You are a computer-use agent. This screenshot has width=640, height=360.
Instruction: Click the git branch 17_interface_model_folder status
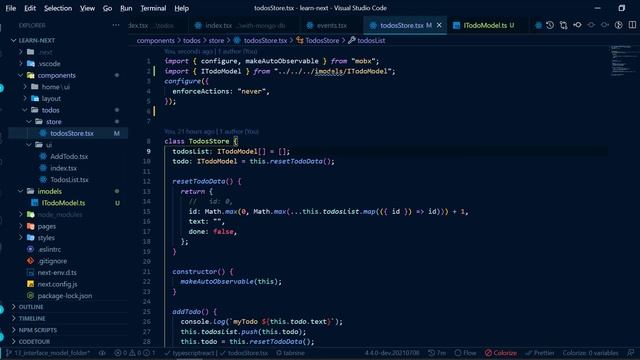pos(48,353)
